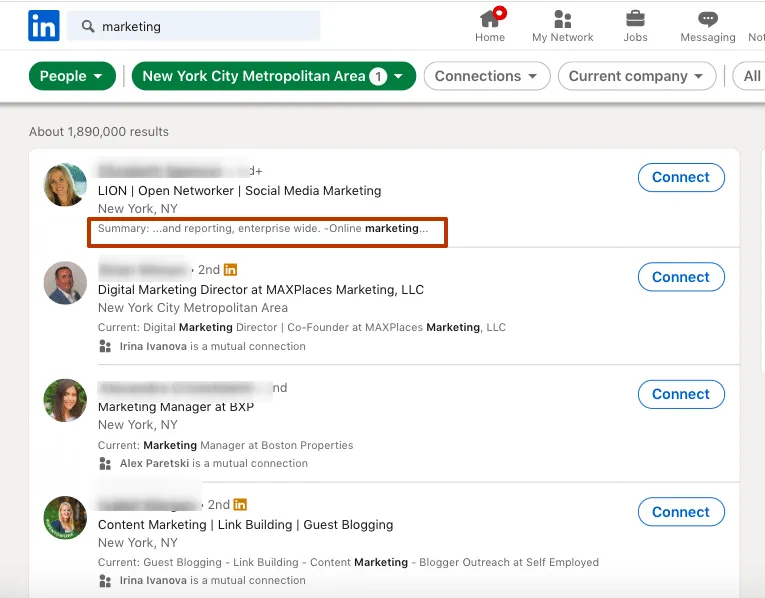Image resolution: width=765 pixels, height=598 pixels.
Task: Open the MAXPlaces Marketing Director profile photo
Action: 65,283
